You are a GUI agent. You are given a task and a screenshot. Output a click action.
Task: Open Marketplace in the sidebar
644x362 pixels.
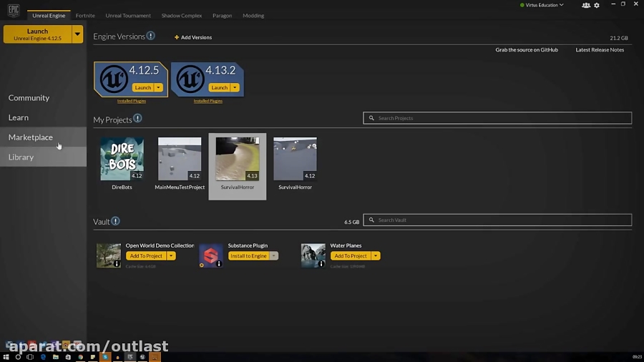click(x=31, y=137)
